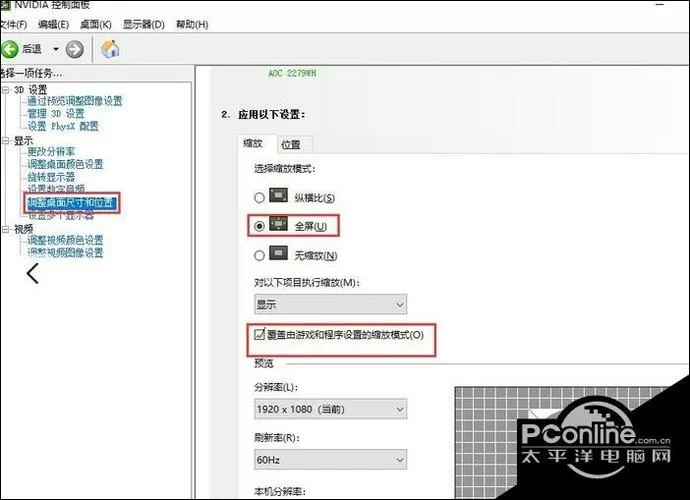
Task: Go to the Home page icon
Action: (x=110, y=48)
